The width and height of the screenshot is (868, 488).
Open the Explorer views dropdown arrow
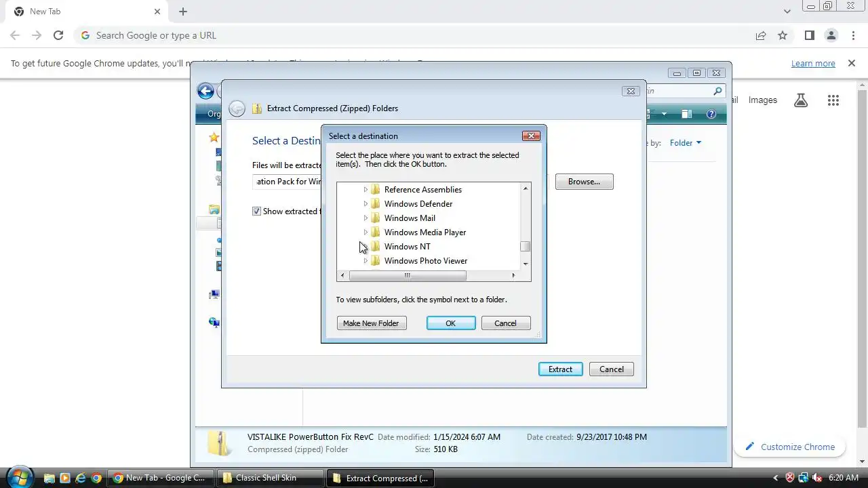[x=664, y=114]
